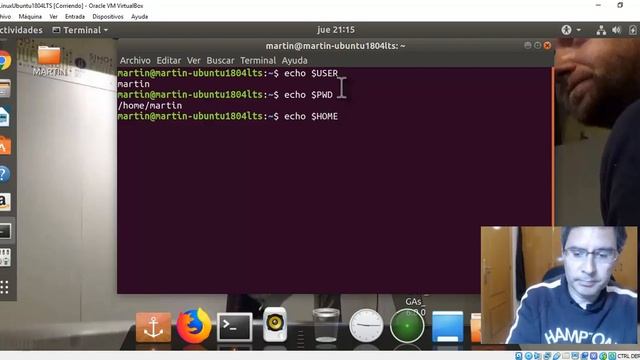Open the accessibility menu in top bar
This screenshot has height=360, width=640.
[571, 30]
